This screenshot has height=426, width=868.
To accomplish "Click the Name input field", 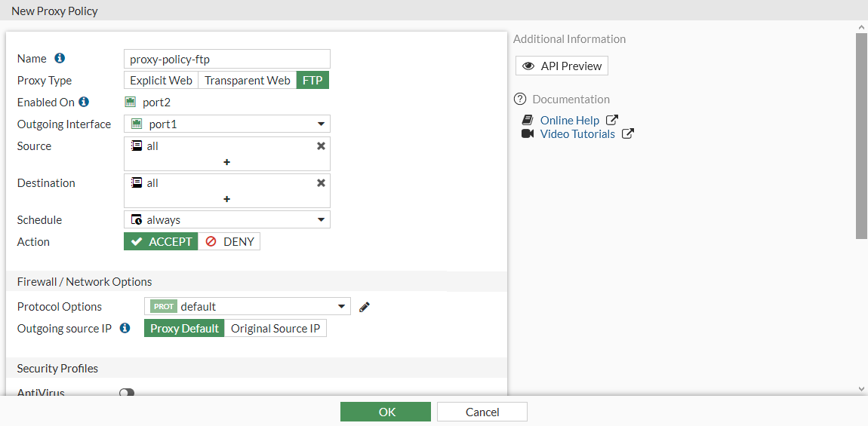I will tap(226, 59).
